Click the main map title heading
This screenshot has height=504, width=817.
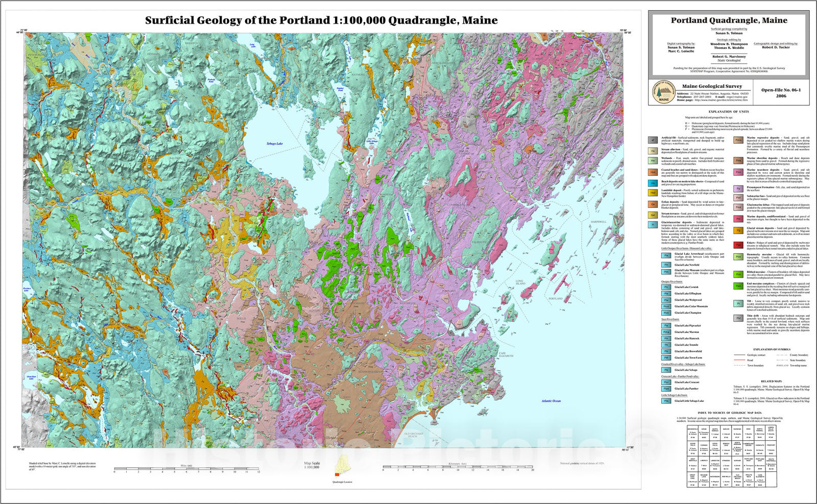point(321,20)
